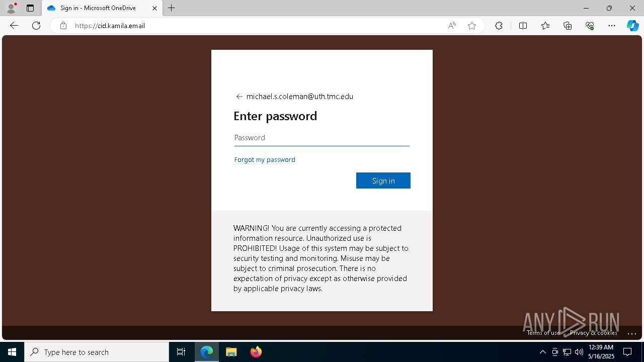Screen dimensions: 644x362
Task: Go back using browser back arrow
Action: tap(14, 26)
